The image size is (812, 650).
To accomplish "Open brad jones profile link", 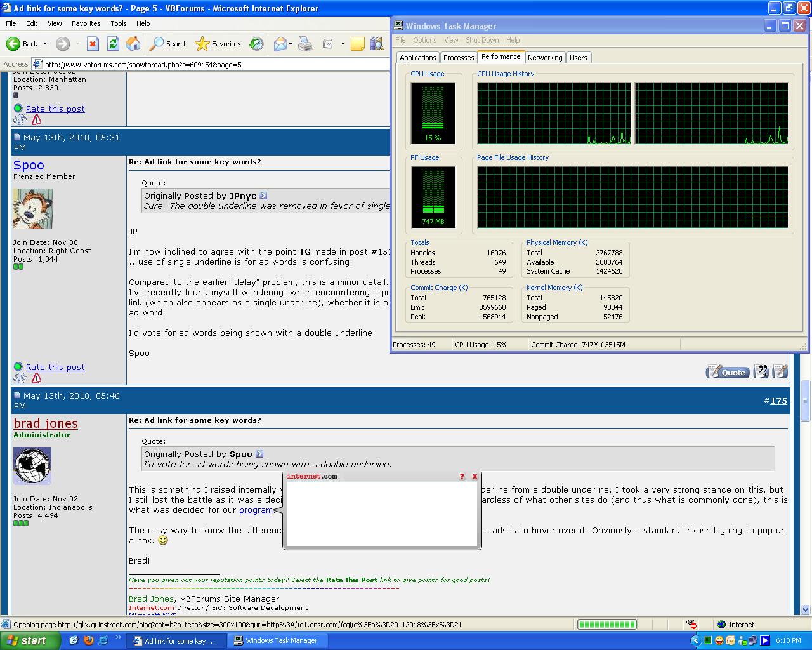I will tap(46, 423).
